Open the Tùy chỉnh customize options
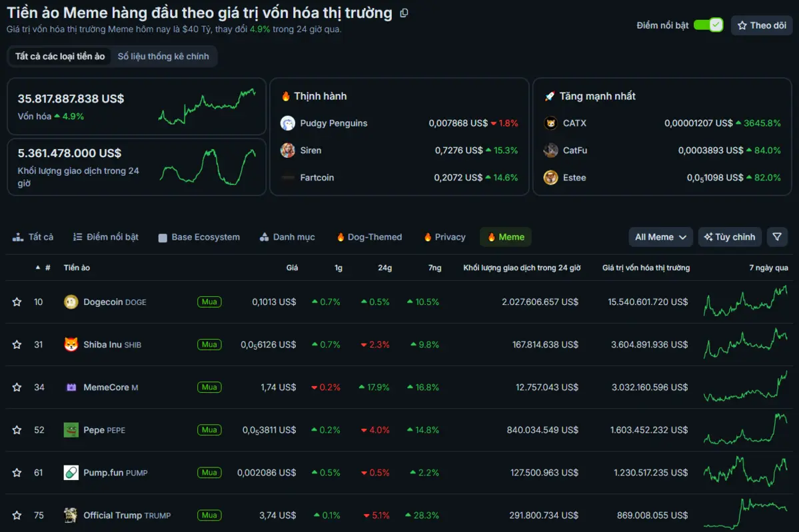This screenshot has height=532, width=799. (x=730, y=237)
